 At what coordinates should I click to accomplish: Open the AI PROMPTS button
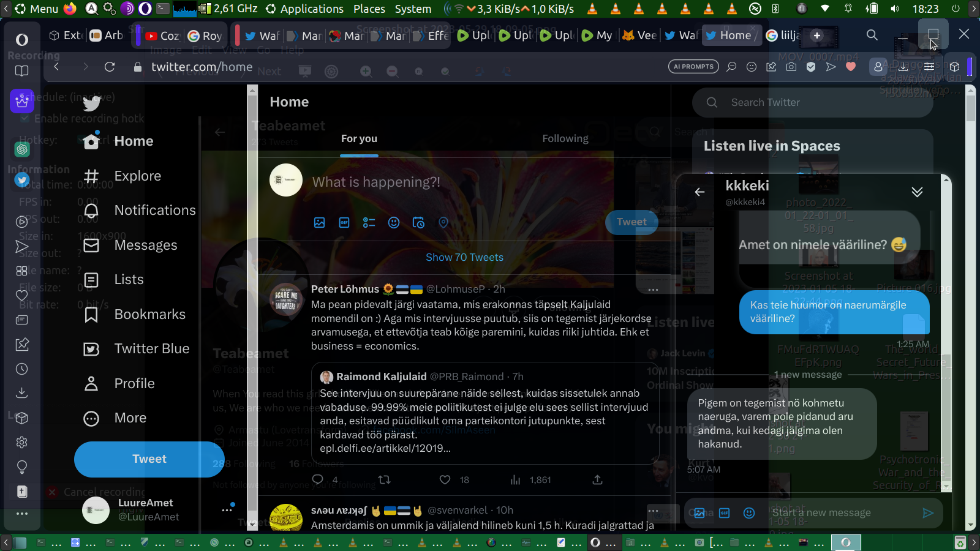click(x=693, y=67)
